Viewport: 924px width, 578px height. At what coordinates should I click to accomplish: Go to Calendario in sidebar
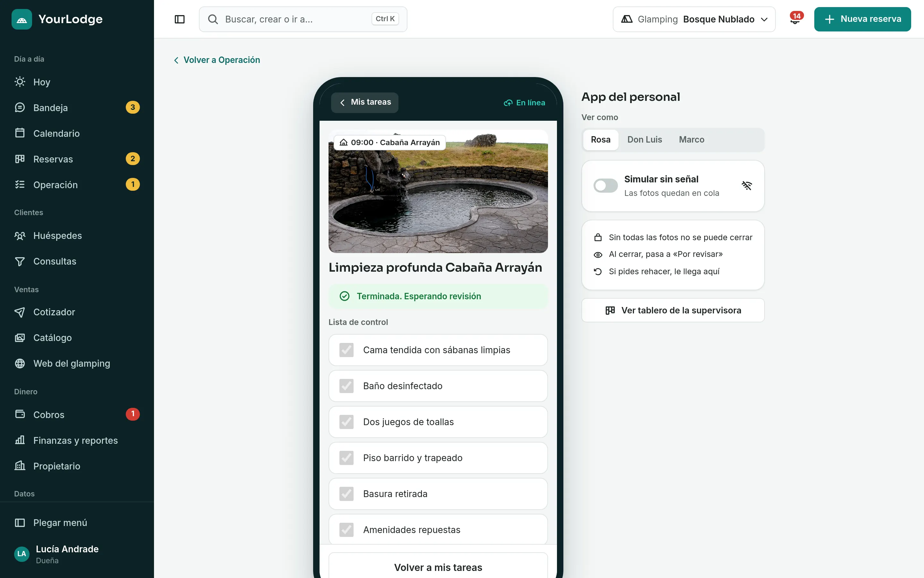77,133
